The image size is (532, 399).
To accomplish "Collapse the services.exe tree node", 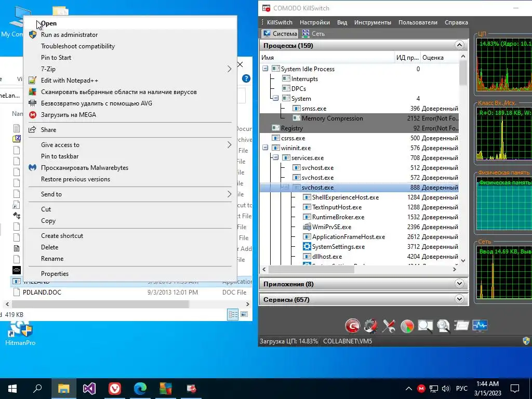I will [x=275, y=157].
